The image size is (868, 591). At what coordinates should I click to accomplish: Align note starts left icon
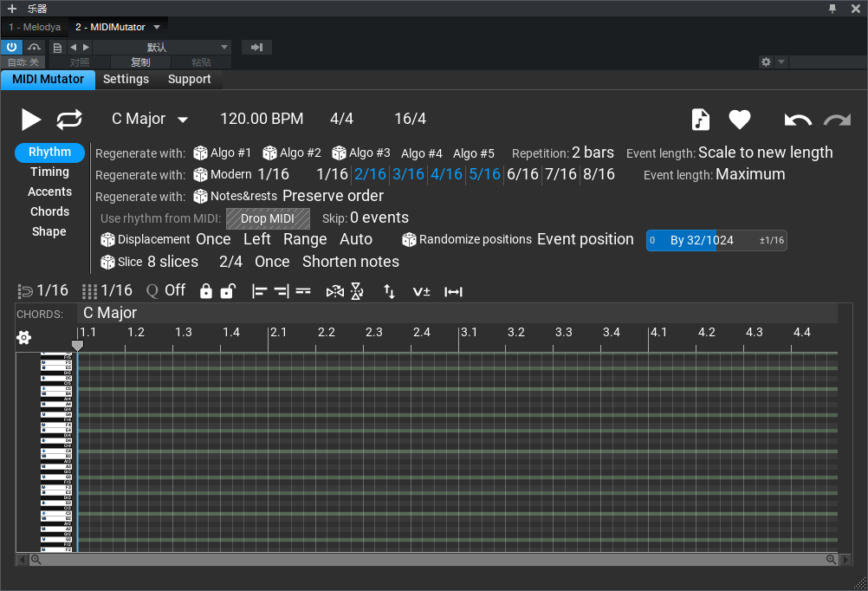point(259,291)
